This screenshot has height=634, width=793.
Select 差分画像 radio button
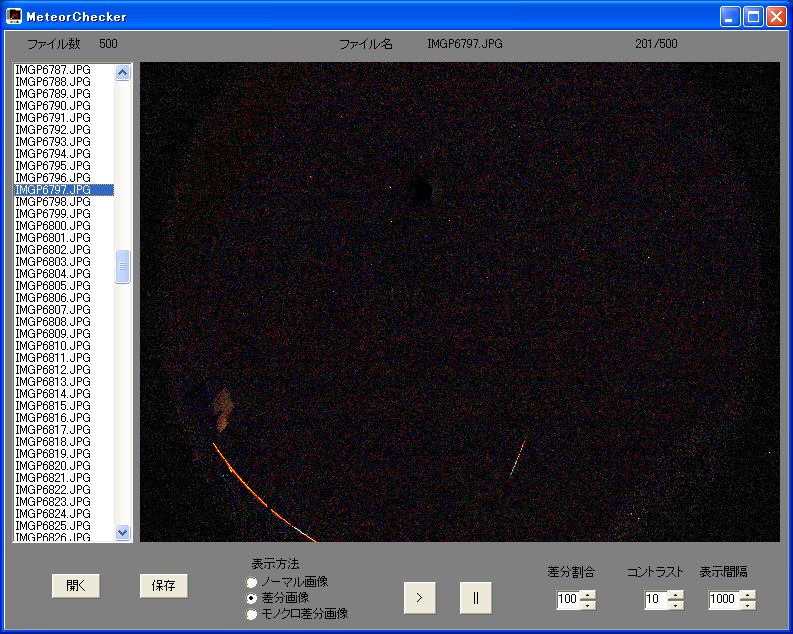[252, 598]
